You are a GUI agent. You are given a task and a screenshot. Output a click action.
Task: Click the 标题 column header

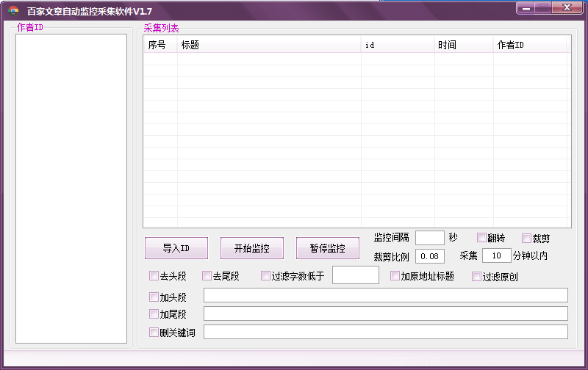(269, 45)
